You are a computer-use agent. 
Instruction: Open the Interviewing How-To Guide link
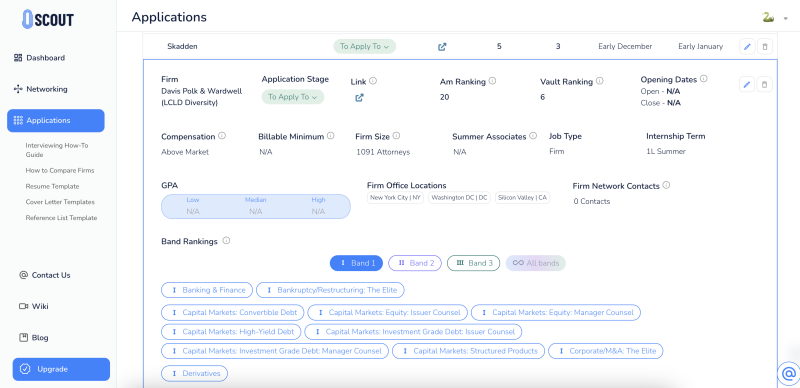57,150
